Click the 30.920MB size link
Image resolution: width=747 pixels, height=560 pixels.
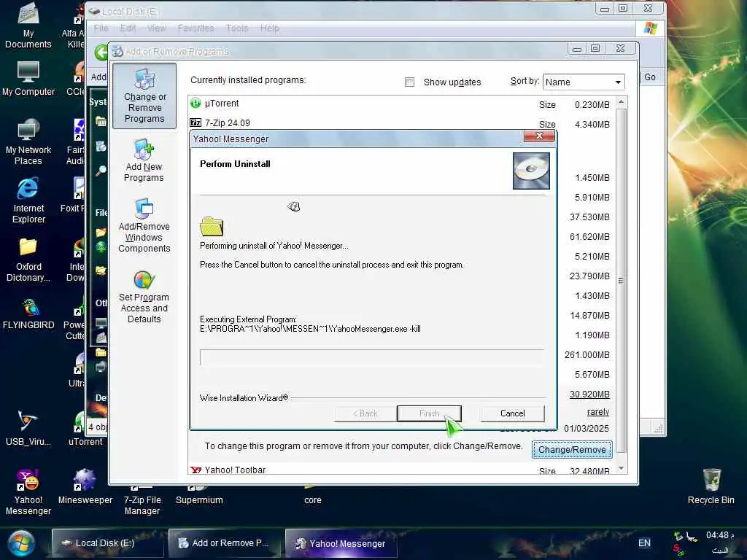(x=589, y=394)
